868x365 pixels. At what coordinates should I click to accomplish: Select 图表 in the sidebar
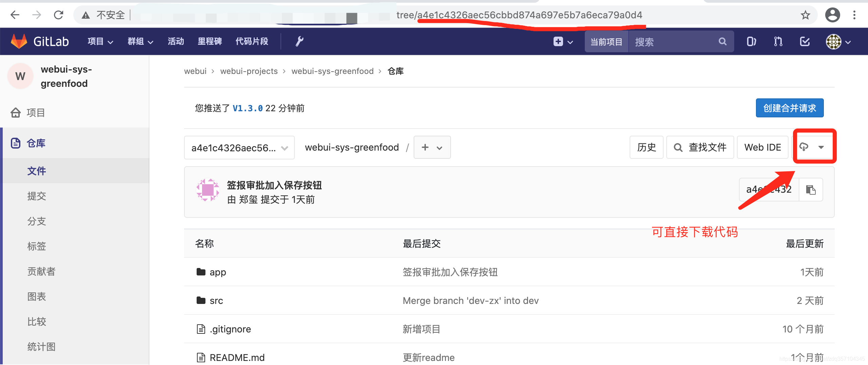tap(36, 296)
